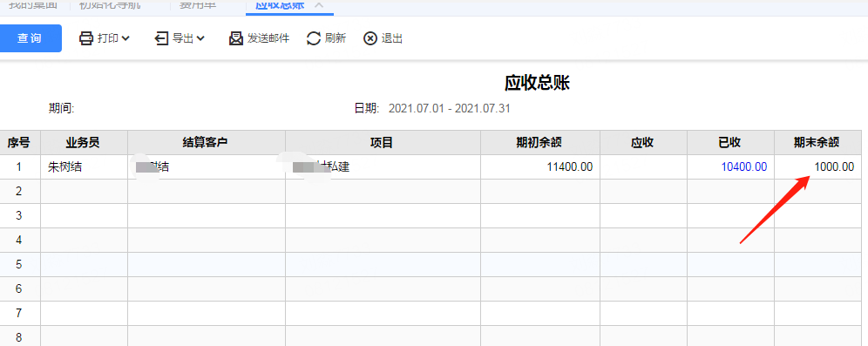
Task: Select the 应收 column header
Action: click(x=644, y=143)
